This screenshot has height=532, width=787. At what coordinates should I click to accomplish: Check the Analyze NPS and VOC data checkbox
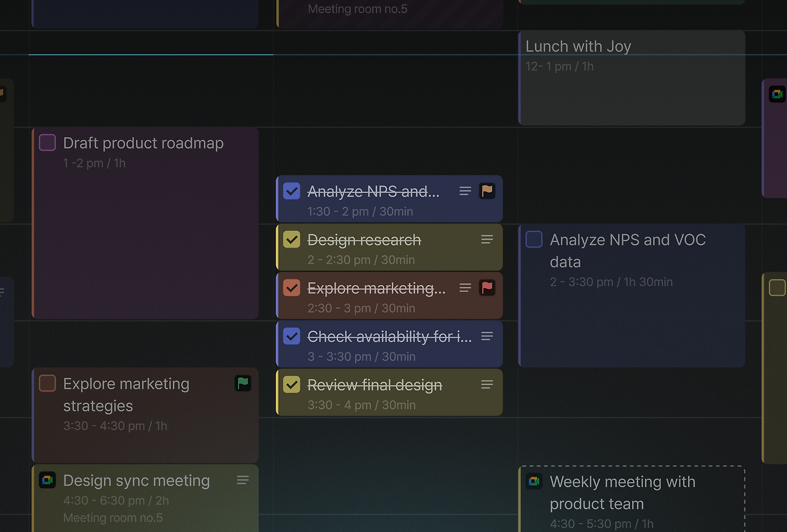(x=534, y=240)
